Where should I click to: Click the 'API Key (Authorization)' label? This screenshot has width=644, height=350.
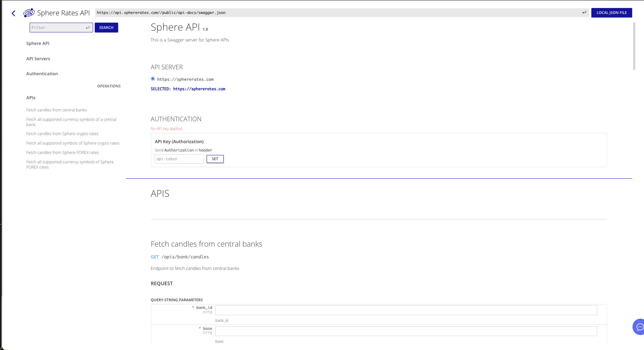click(179, 142)
